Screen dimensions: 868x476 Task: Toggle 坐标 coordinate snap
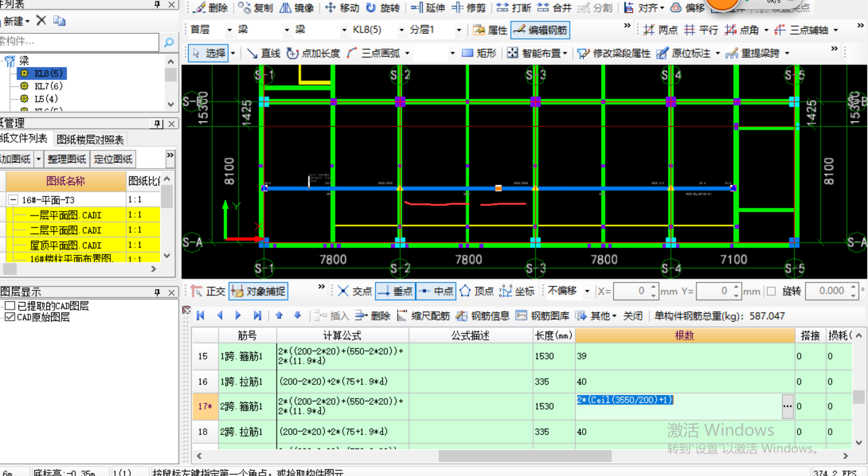point(517,291)
